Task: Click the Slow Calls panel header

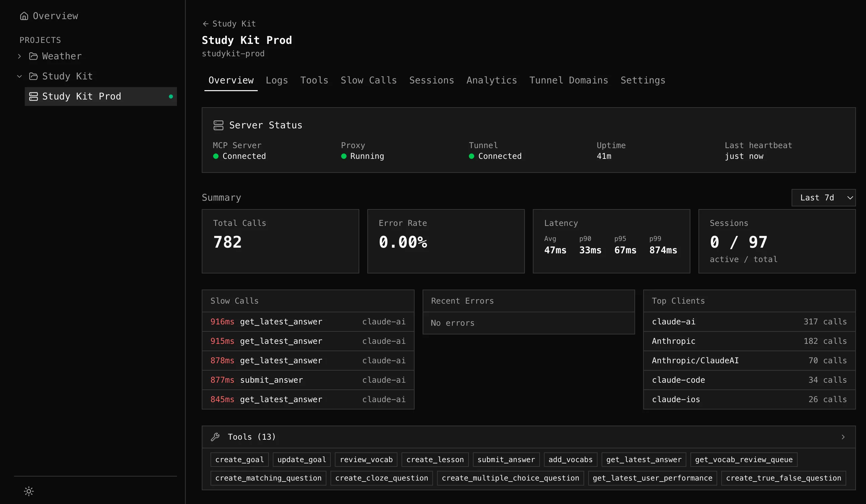Action: point(308,301)
